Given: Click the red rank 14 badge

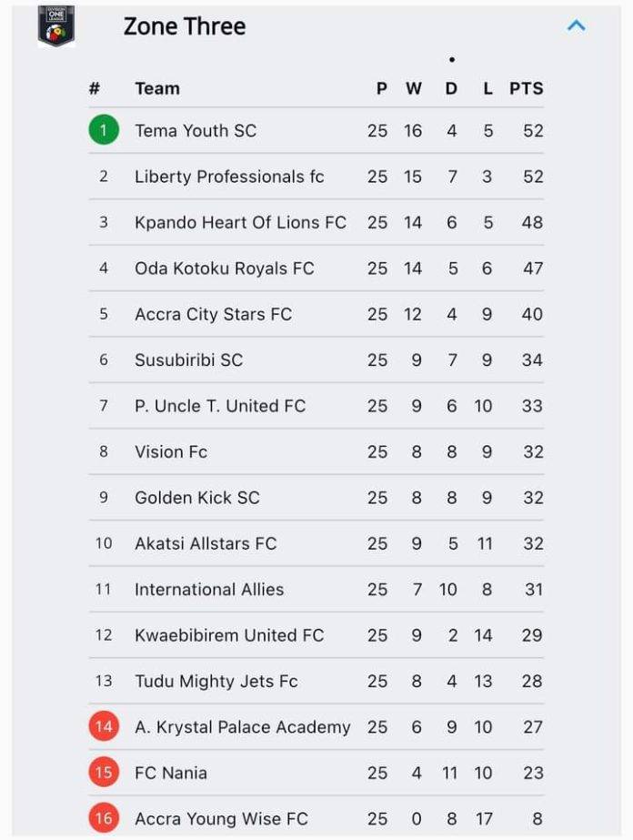Looking at the screenshot, I should tap(104, 726).
